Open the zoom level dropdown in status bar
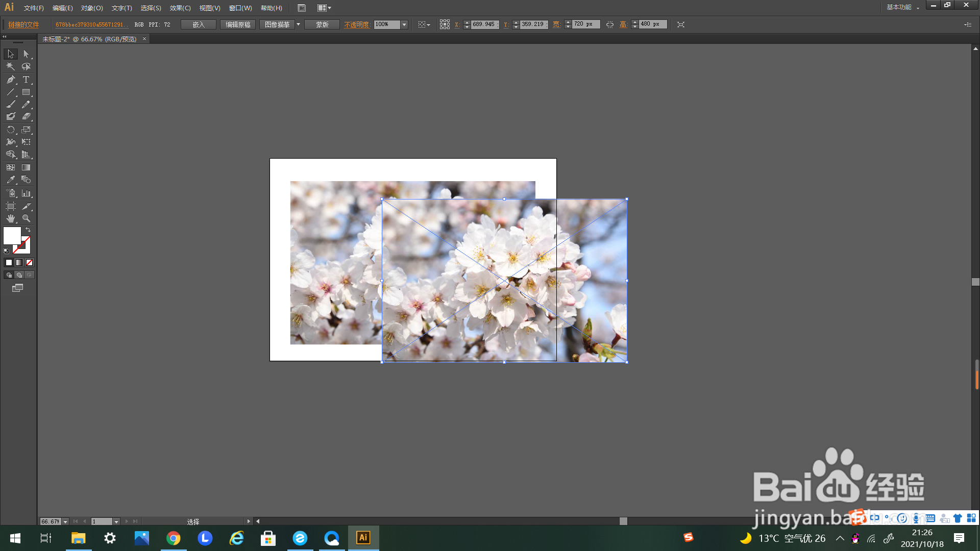This screenshot has width=980, height=551. [65, 521]
